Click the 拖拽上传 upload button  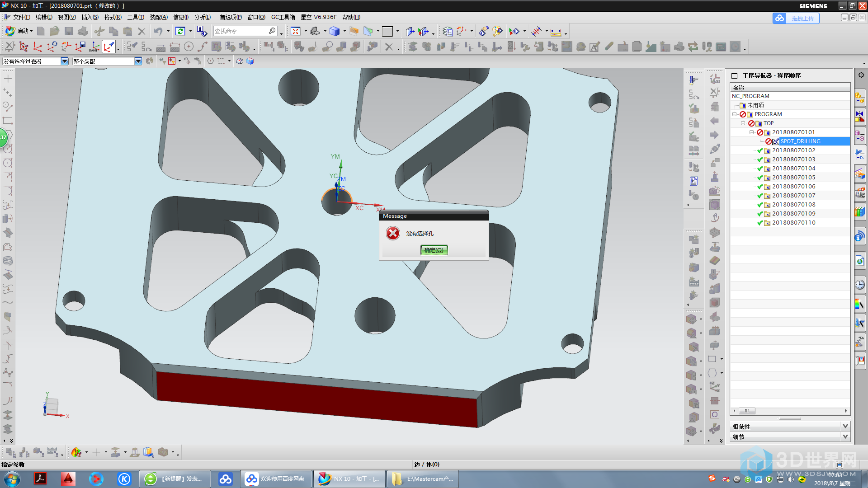click(796, 18)
